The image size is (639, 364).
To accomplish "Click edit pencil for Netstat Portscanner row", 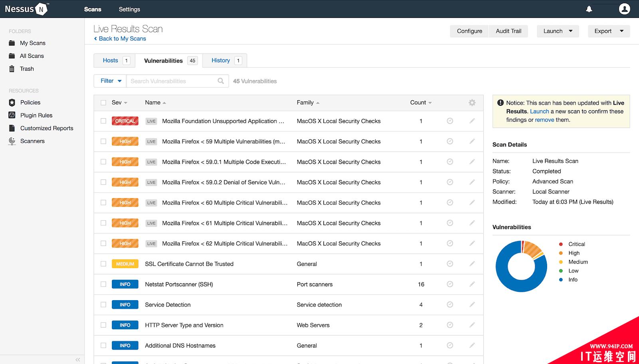I will [472, 284].
